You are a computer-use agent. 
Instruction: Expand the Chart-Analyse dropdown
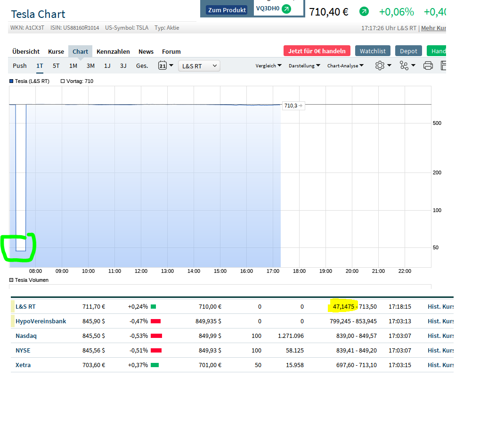(x=345, y=66)
